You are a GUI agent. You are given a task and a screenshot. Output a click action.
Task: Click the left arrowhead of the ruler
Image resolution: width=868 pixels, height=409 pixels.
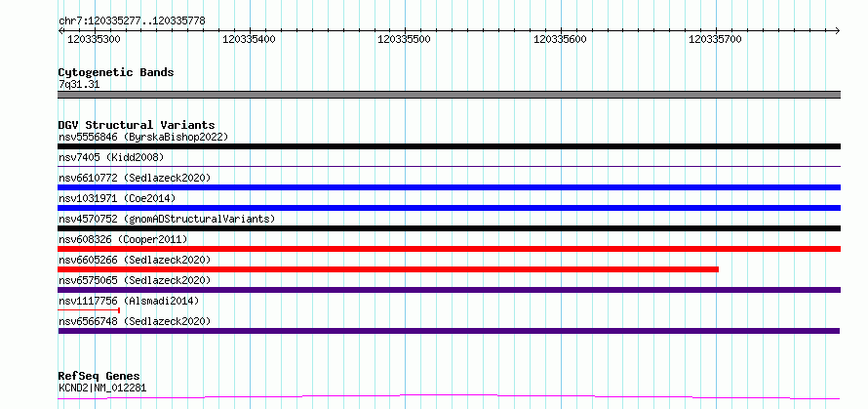pyautogui.click(x=60, y=30)
